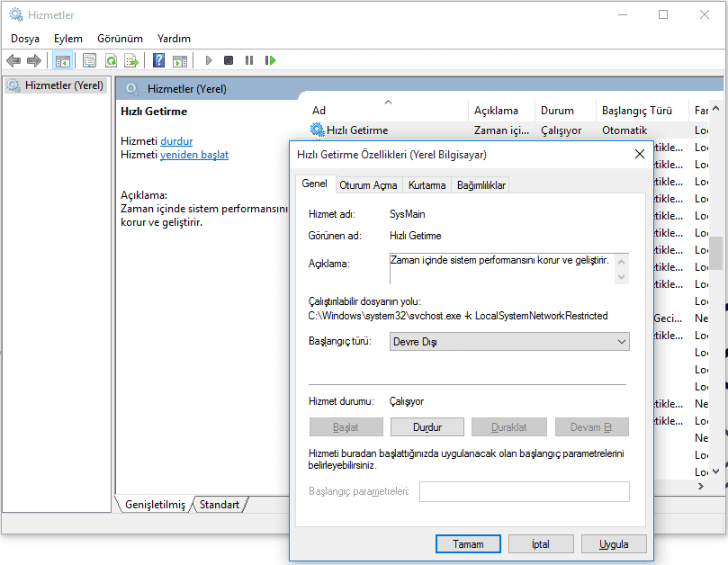Image resolution: width=728 pixels, height=565 pixels.
Task: Open the Görünüm menu
Action: pyautogui.click(x=120, y=39)
